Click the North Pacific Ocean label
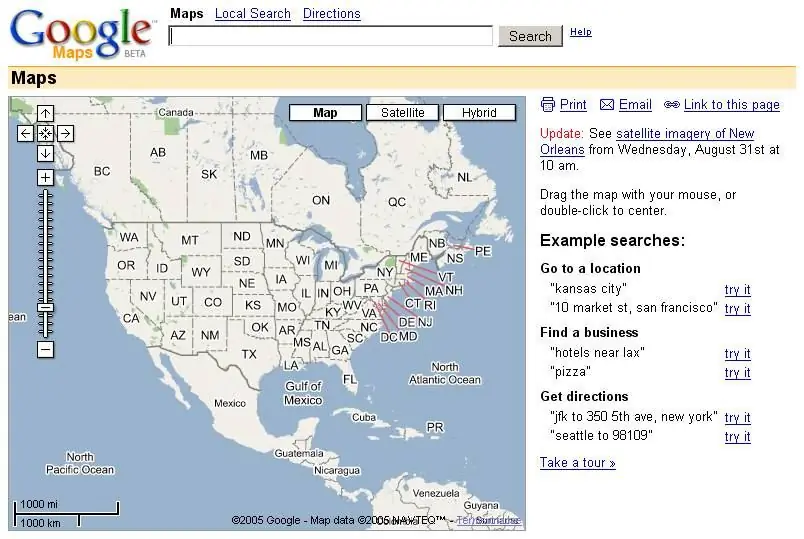This screenshot has height=539, width=804. tap(80, 463)
